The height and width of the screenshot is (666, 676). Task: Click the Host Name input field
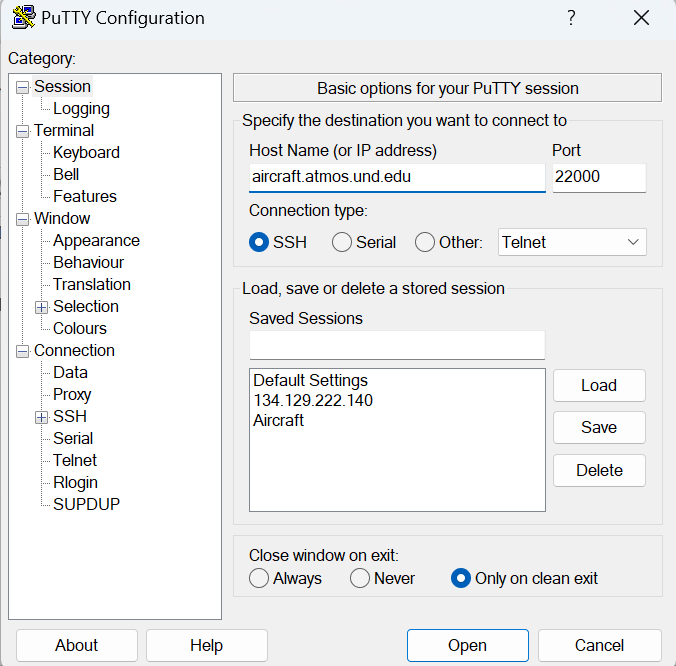[396, 177]
